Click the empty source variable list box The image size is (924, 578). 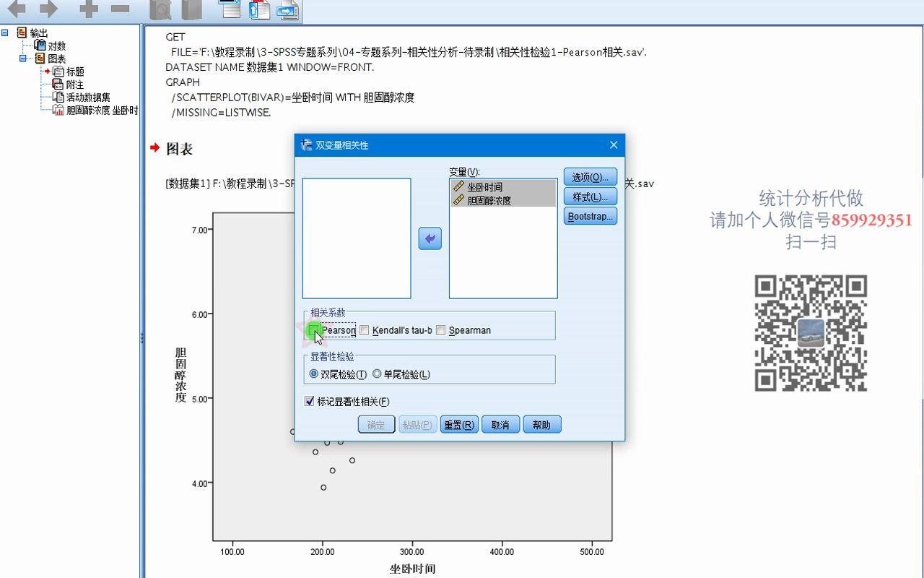pyautogui.click(x=357, y=238)
